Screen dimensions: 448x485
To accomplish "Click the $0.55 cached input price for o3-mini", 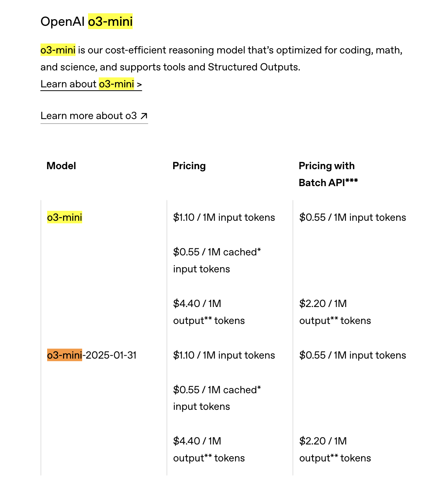I will 217,261.
